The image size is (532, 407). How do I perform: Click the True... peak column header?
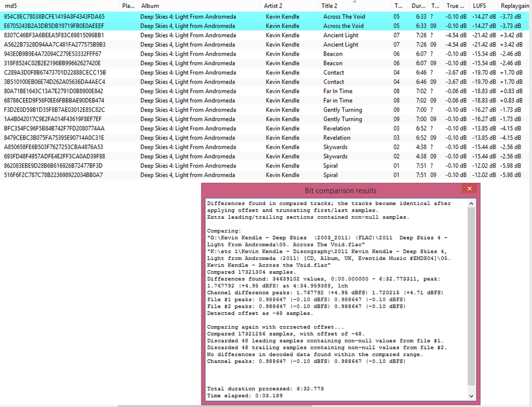tap(457, 6)
